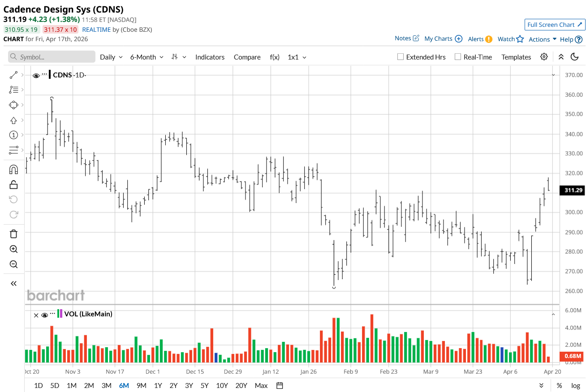This screenshot has width=586, height=392.
Task: Open the date range calendar icon
Action: coord(280,386)
